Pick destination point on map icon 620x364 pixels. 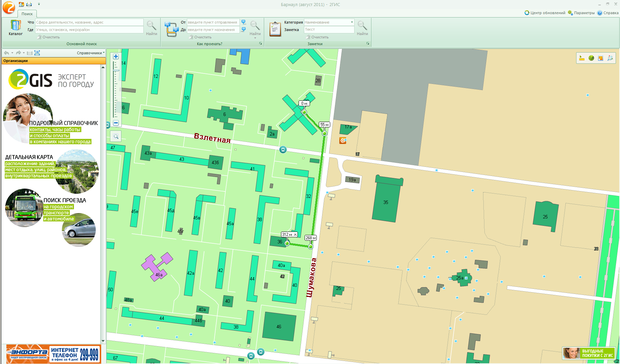[244, 30]
